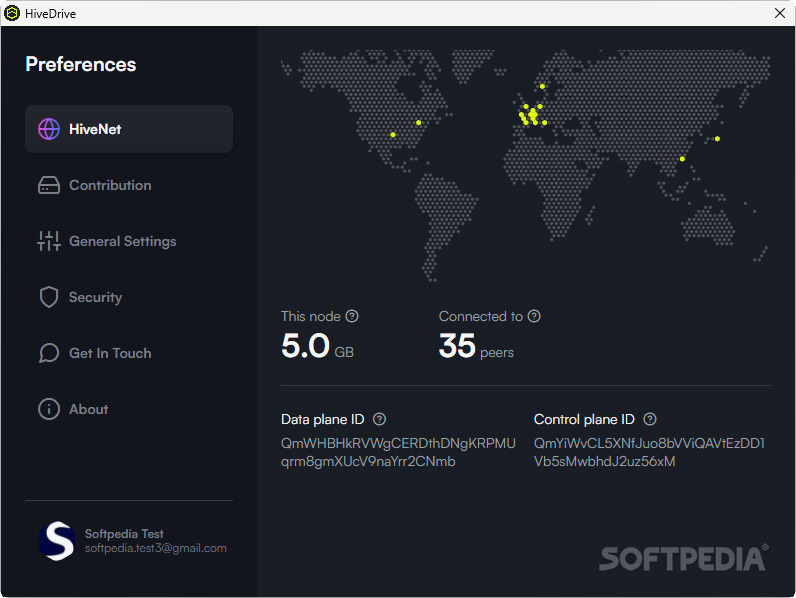This screenshot has height=598, width=796.
Task: Select the Data plane ID value text
Action: click(398, 452)
